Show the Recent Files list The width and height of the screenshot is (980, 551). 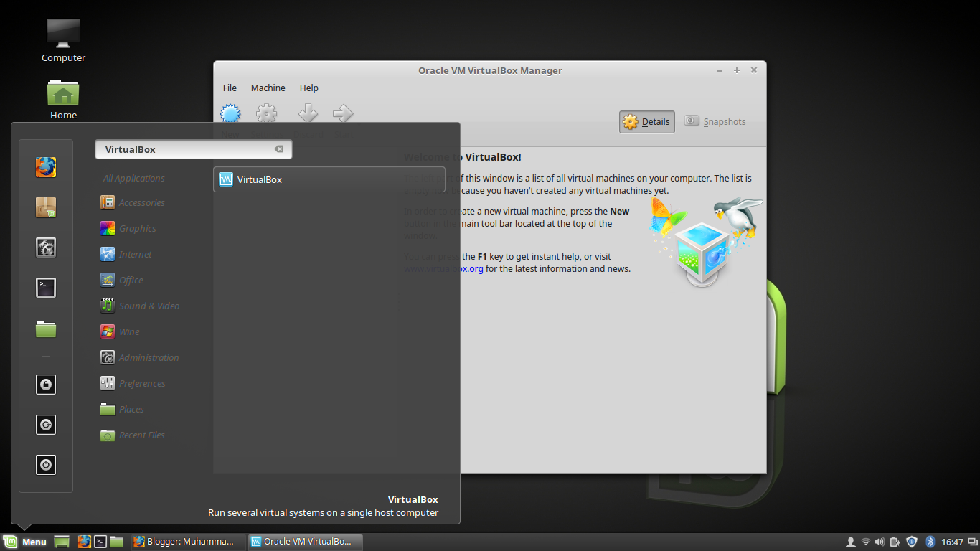pyautogui.click(x=141, y=435)
